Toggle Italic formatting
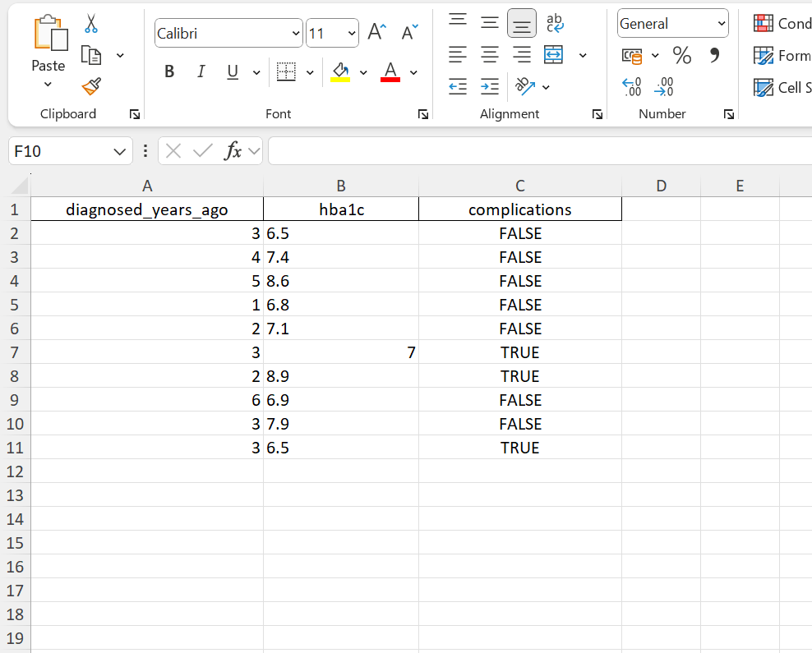This screenshot has width=812, height=653. [201, 72]
